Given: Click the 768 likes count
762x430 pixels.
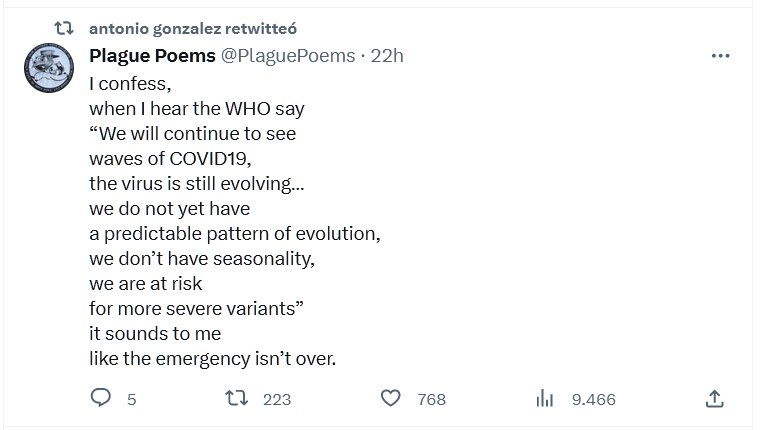Looking at the screenshot, I should click(431, 399).
